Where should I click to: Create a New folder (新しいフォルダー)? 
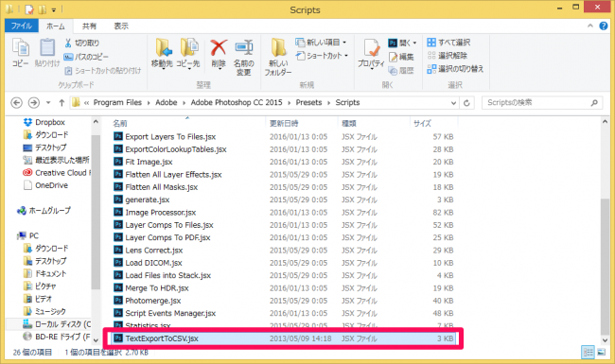[x=278, y=57]
